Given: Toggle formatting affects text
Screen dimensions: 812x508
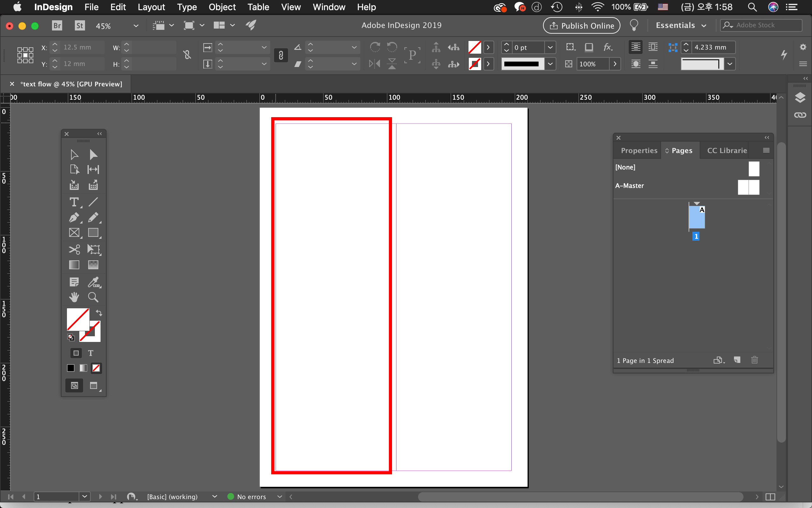Looking at the screenshot, I should (x=91, y=353).
